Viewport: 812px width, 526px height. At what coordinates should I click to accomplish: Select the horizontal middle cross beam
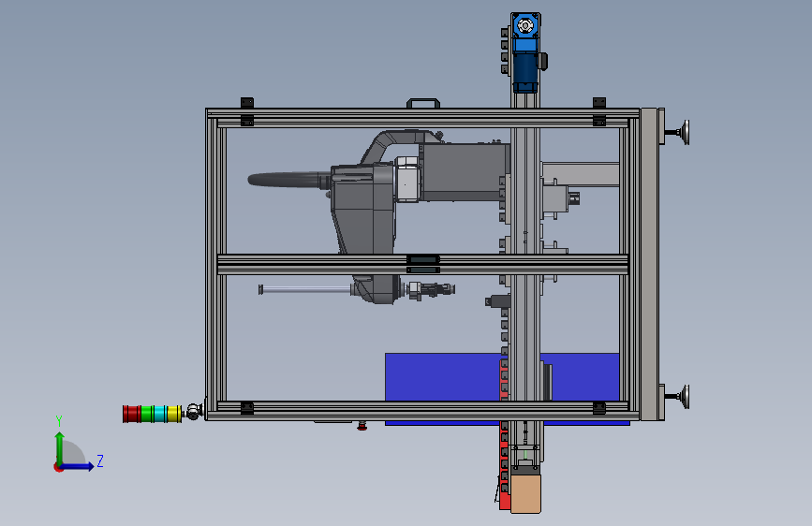click(422, 264)
